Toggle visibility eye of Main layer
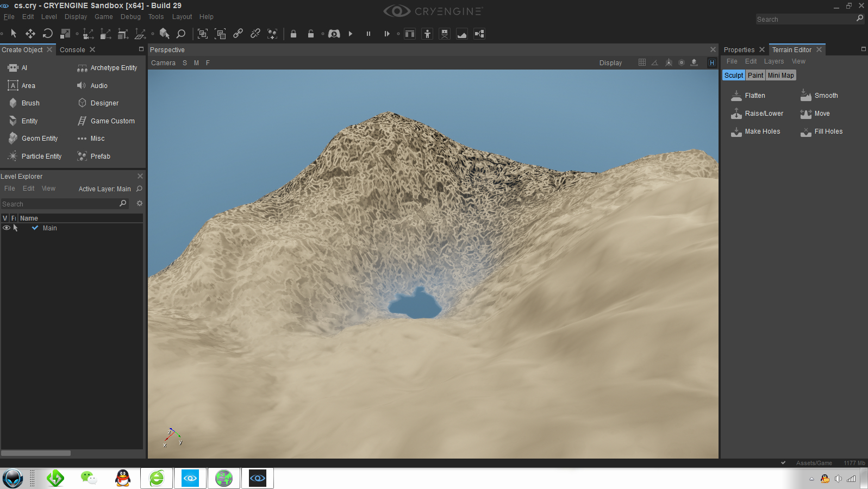This screenshot has width=868, height=489. click(7, 228)
